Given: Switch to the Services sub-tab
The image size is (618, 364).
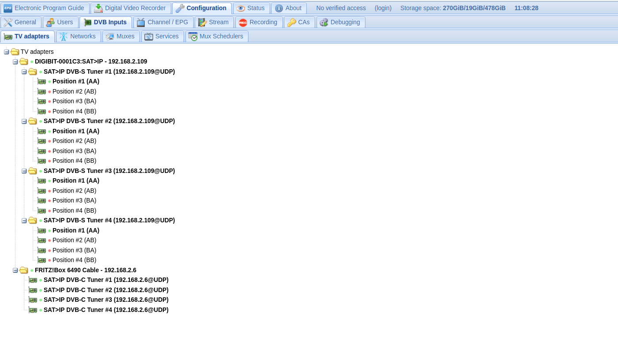Looking at the screenshot, I should (x=162, y=36).
